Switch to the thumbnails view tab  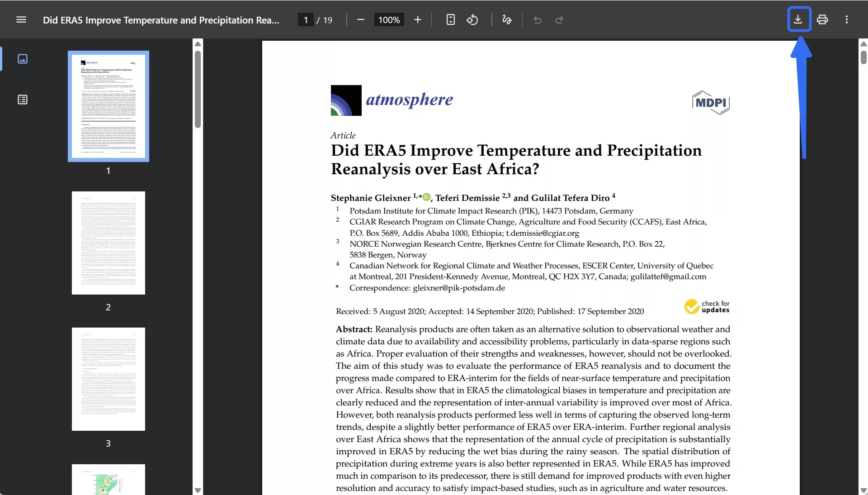click(x=23, y=59)
